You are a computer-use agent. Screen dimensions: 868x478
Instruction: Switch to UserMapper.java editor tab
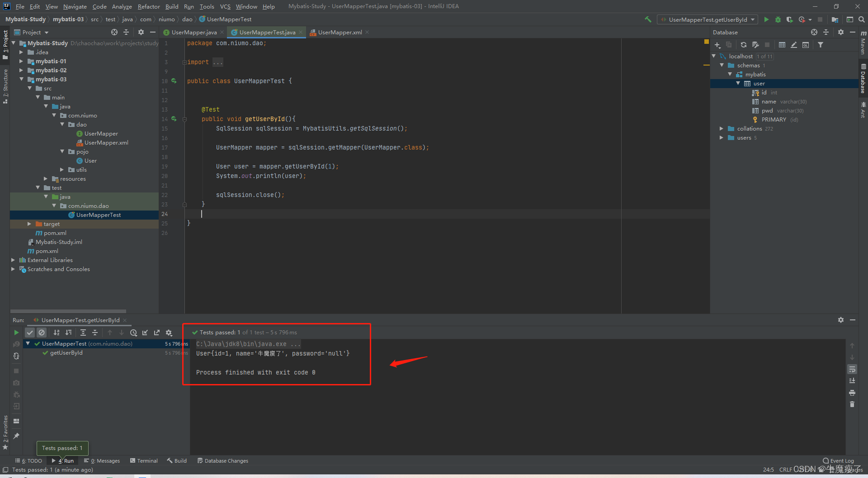(x=193, y=32)
